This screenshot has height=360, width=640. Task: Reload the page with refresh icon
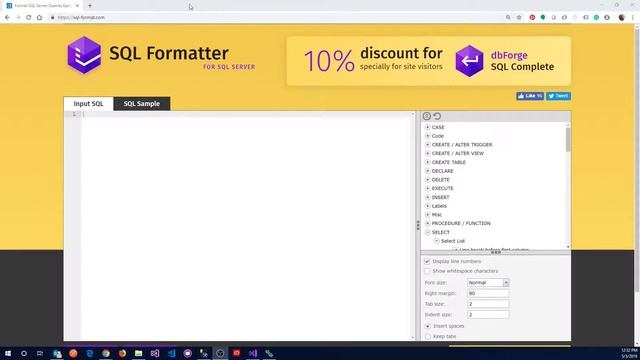29,18
